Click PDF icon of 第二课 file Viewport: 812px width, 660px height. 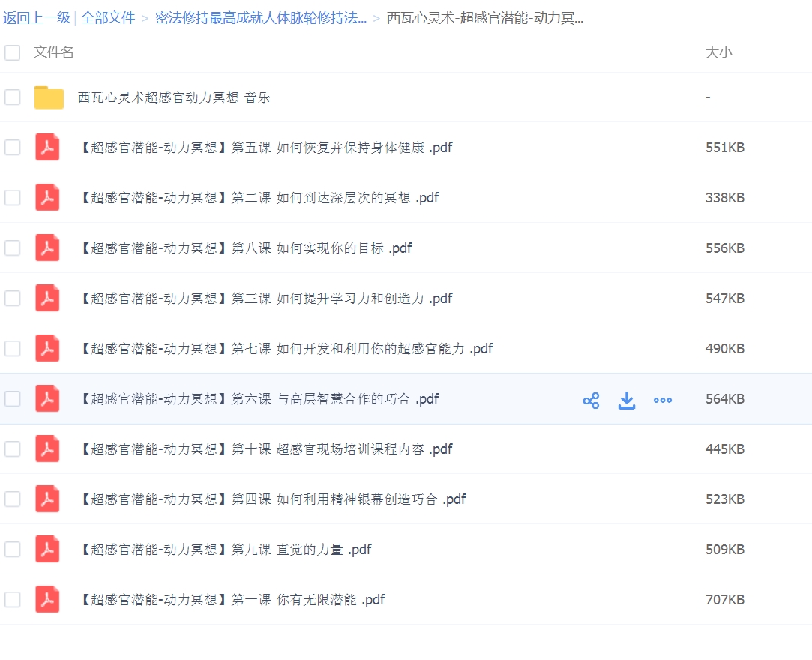pyautogui.click(x=48, y=198)
